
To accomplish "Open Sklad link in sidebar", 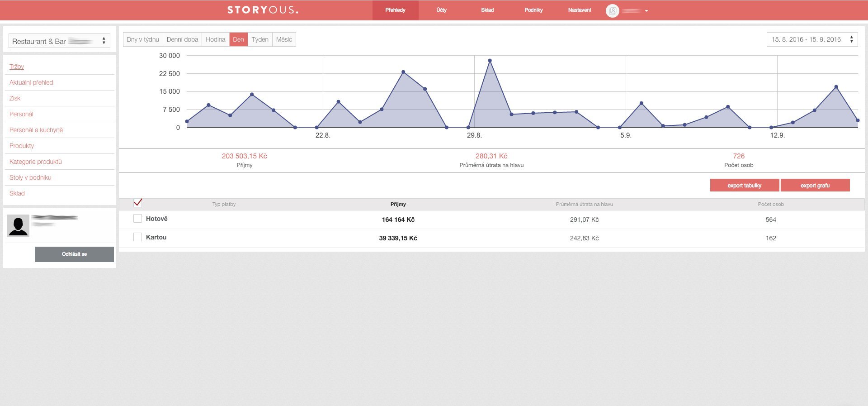I will click(17, 193).
